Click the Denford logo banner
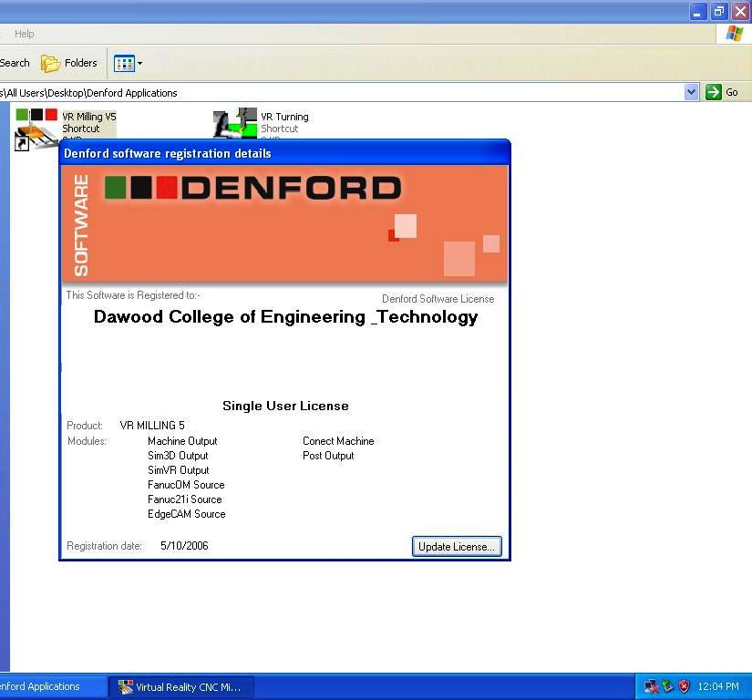The image size is (752, 700). click(x=284, y=224)
